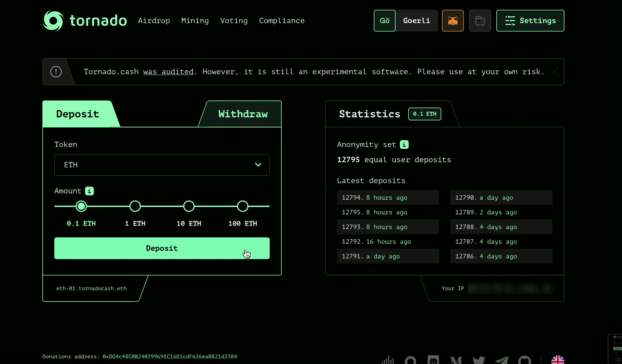Viewport: 622px width, 364px height.
Task: Select the 10 ETH amount option
Action: coord(189,206)
